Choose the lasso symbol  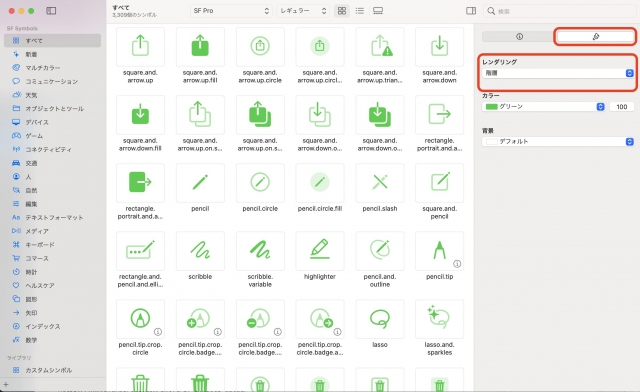tap(380, 319)
